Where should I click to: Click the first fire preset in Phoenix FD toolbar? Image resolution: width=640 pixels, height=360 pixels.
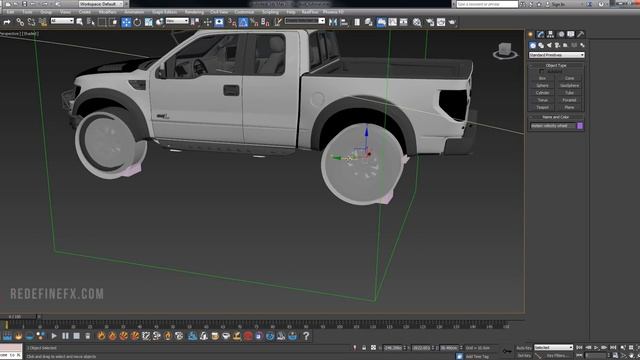[101, 336]
